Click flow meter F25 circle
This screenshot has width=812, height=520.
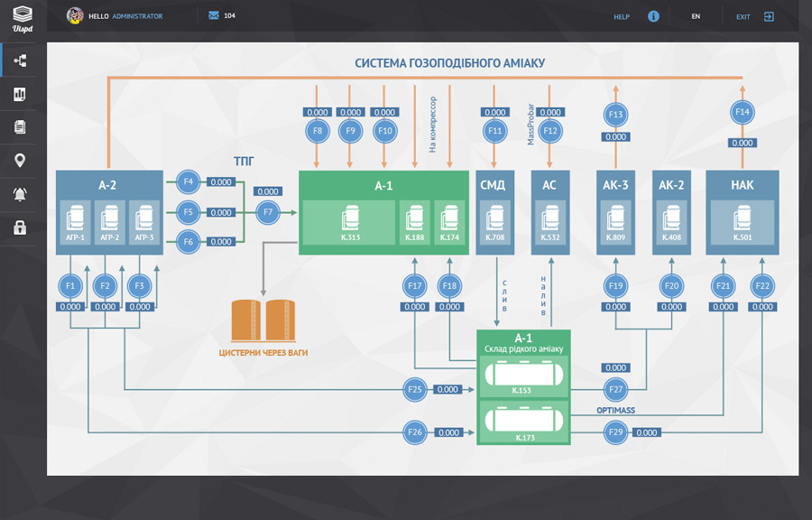coord(415,390)
